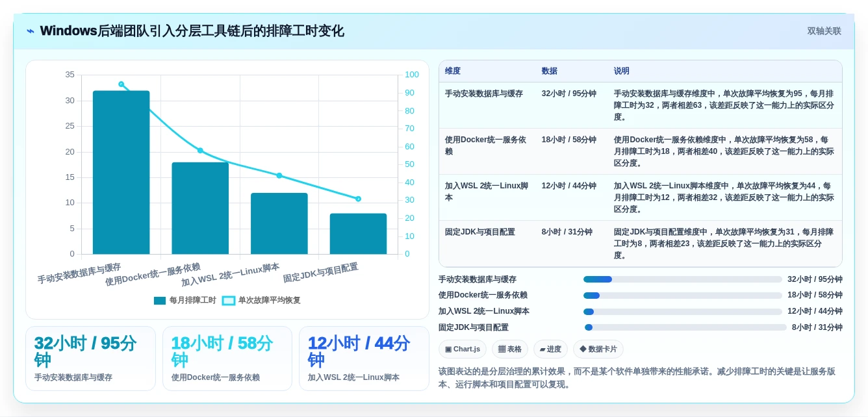
Task: Click the x-axis label 固定JDK与项目配置
Action: (x=321, y=273)
